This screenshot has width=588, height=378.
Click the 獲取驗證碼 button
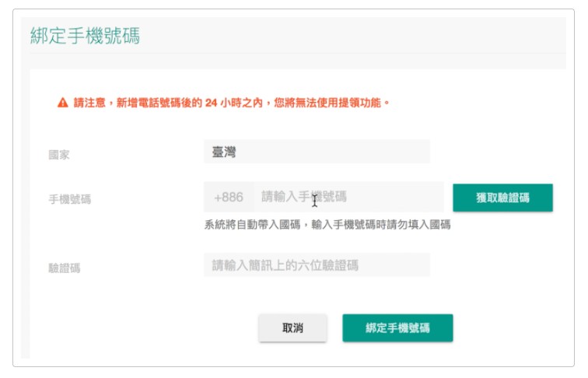pos(502,198)
